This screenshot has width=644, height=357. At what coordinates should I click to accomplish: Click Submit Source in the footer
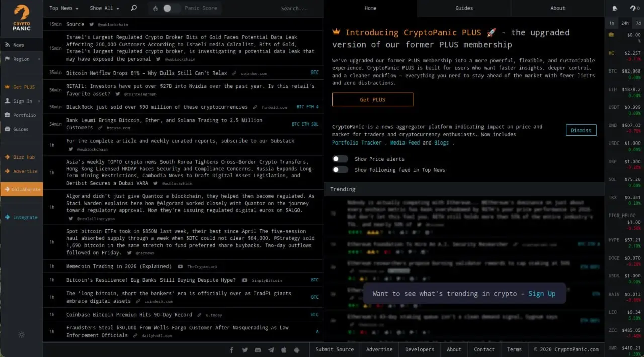[335, 349]
